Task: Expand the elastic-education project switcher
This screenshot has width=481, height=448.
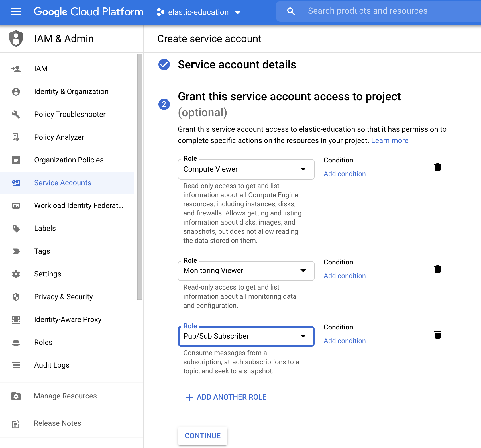Action: pyautogui.click(x=237, y=12)
